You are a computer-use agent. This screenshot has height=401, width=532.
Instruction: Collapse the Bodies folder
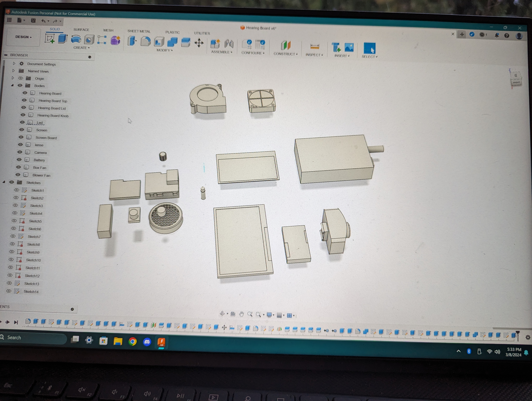tap(12, 85)
